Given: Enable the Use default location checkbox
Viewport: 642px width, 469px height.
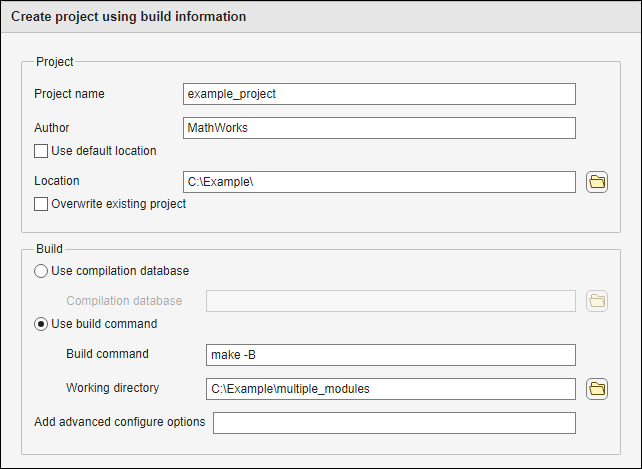Looking at the screenshot, I should [x=41, y=151].
